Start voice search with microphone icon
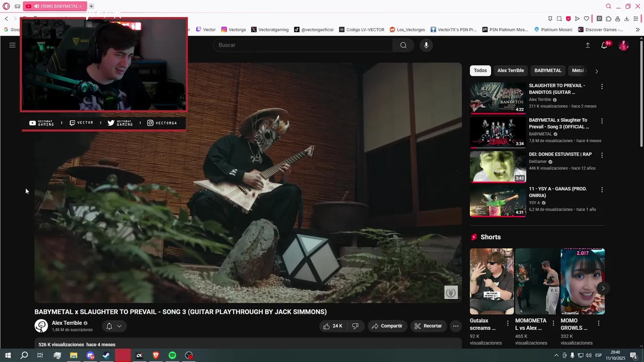 point(426,45)
